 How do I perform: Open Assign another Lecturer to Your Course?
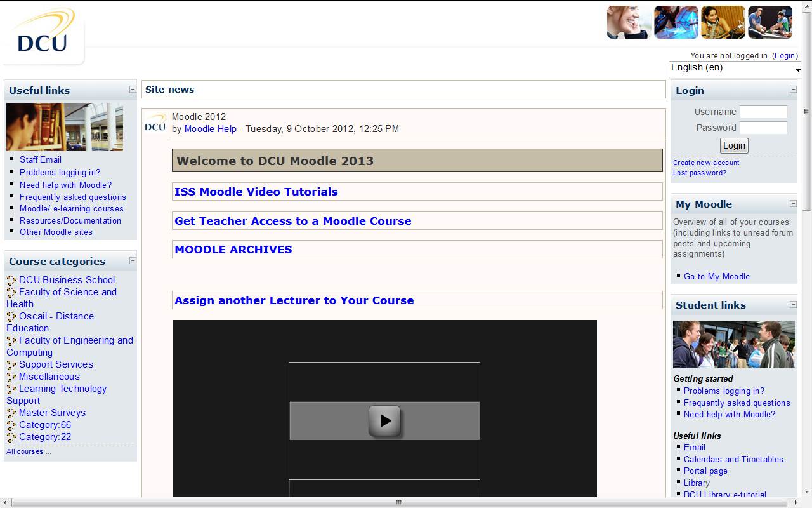click(x=294, y=300)
